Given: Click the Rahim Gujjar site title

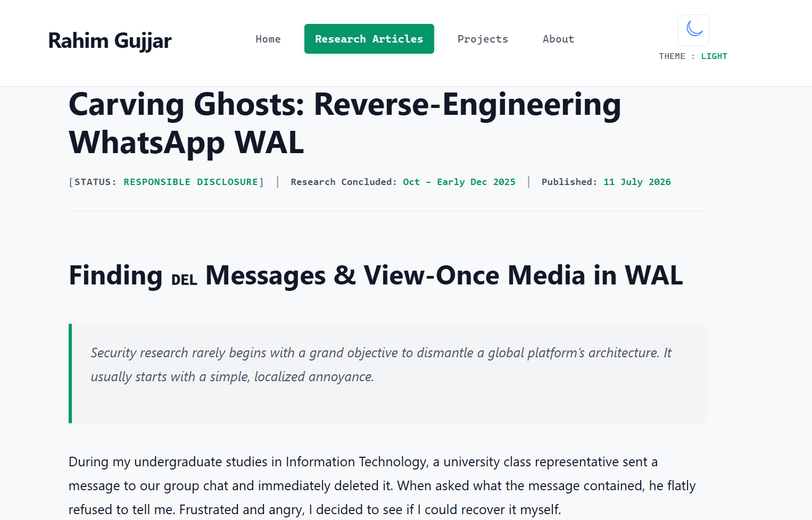Looking at the screenshot, I should (110, 40).
